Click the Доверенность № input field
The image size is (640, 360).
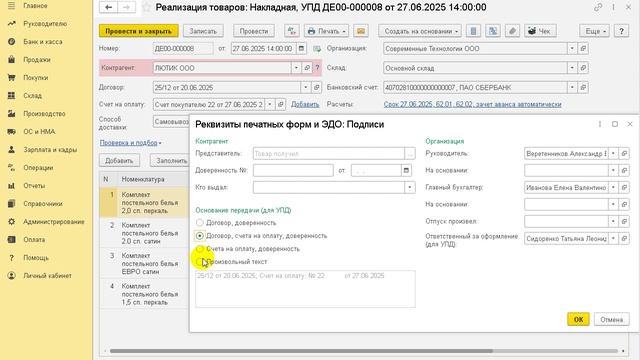[x=293, y=170]
